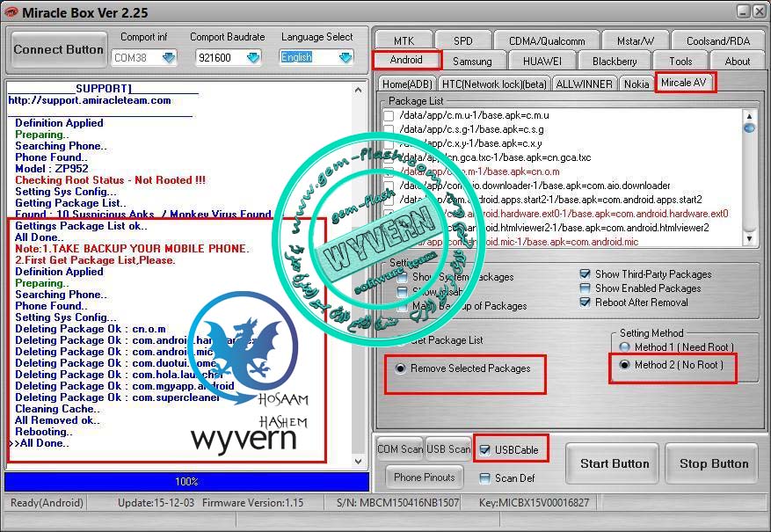The width and height of the screenshot is (771, 532).
Task: Toggle Show Third-Party Packages checkbox
Action: pos(585,274)
